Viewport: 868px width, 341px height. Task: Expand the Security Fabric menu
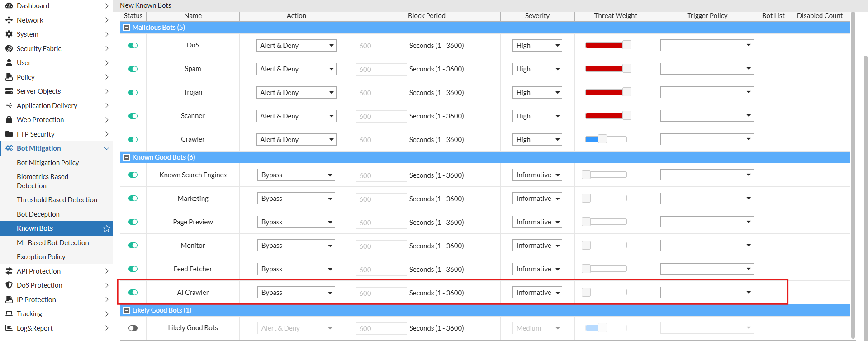(107, 48)
